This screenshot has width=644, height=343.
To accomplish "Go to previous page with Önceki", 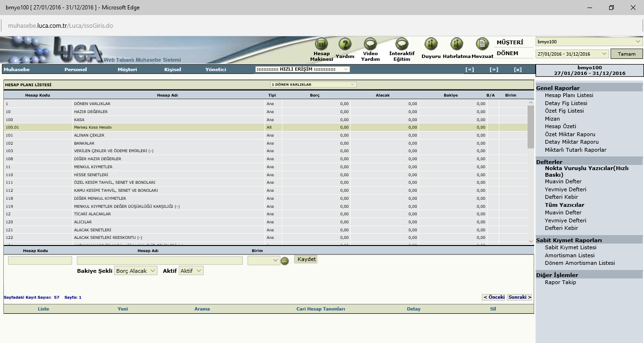I will (494, 297).
